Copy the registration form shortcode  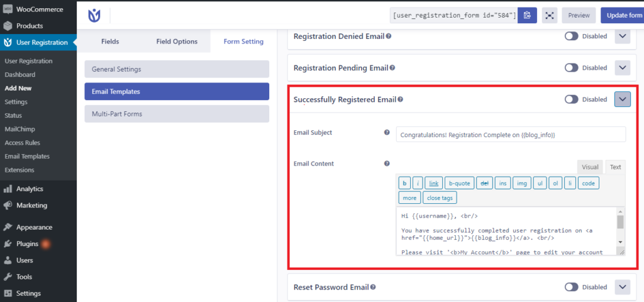(528, 15)
